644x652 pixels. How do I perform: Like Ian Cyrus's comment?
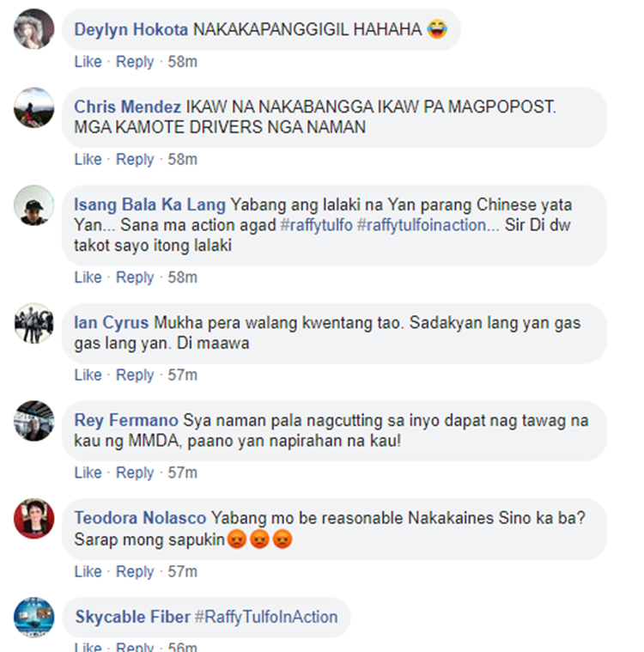88,375
